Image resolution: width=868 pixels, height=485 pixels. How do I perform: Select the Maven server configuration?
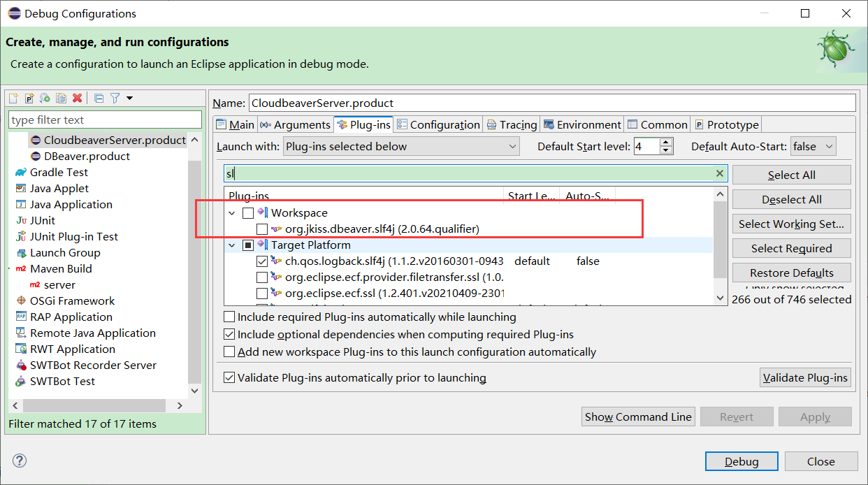coord(52,284)
